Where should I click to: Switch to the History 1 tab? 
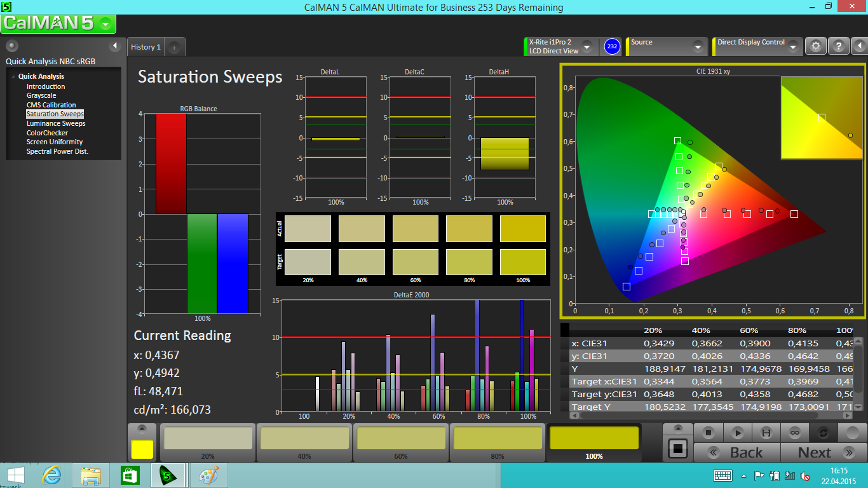click(146, 47)
